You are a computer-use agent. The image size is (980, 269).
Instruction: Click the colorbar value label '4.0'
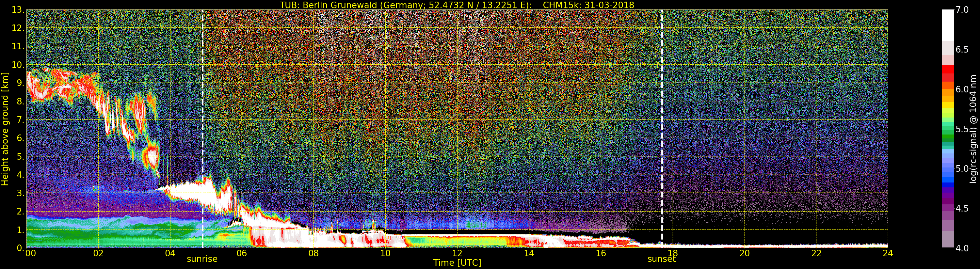coord(962,248)
